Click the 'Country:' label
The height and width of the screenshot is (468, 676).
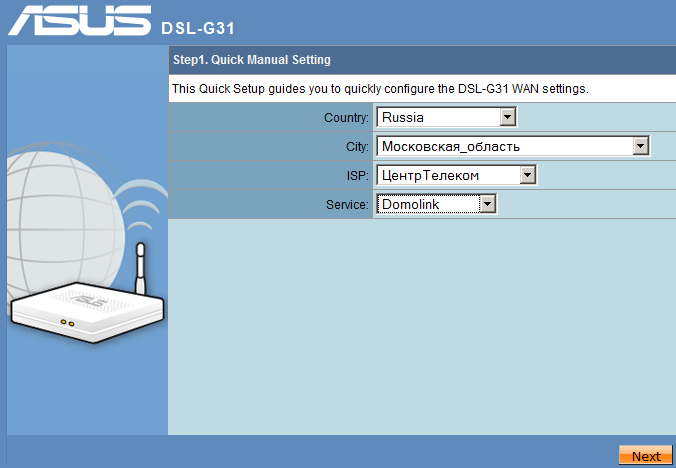pyautogui.click(x=346, y=118)
